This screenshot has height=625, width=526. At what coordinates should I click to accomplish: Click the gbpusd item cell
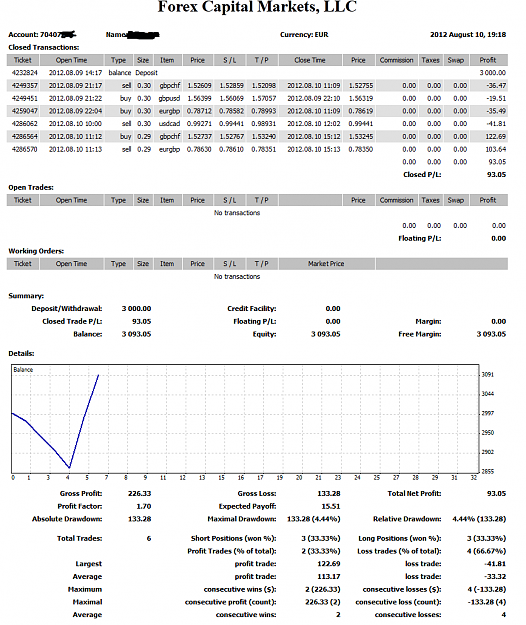[169, 98]
